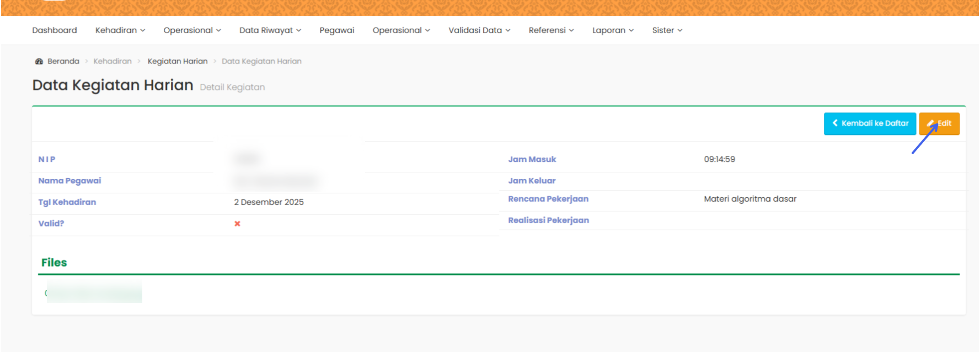
Task: Open the Validasi Data dropdown
Action: (479, 30)
